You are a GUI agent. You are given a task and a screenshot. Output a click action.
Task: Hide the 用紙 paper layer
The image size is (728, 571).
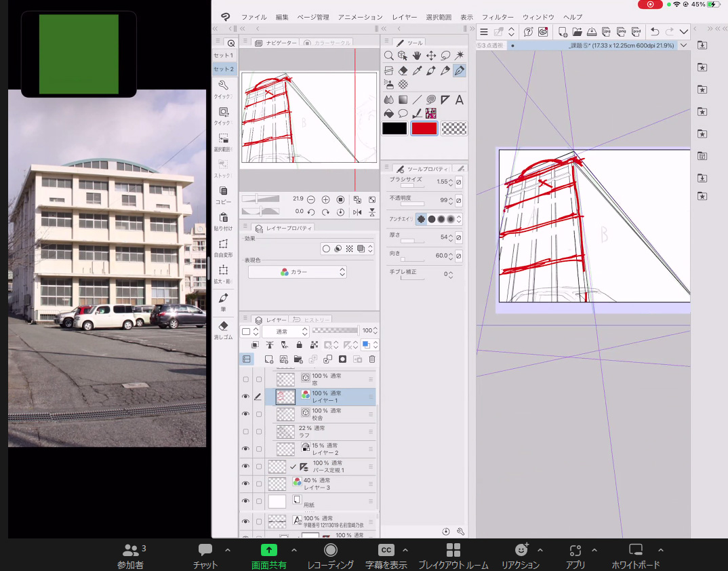(245, 501)
